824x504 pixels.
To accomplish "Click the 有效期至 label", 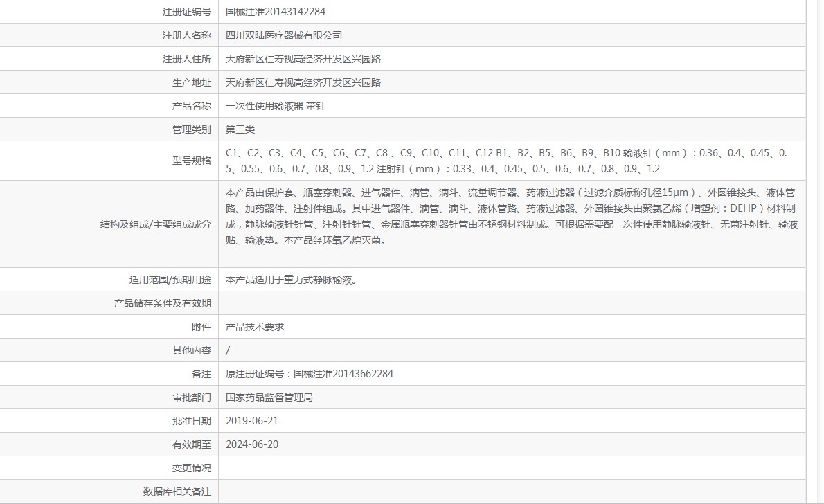I will (x=191, y=444).
